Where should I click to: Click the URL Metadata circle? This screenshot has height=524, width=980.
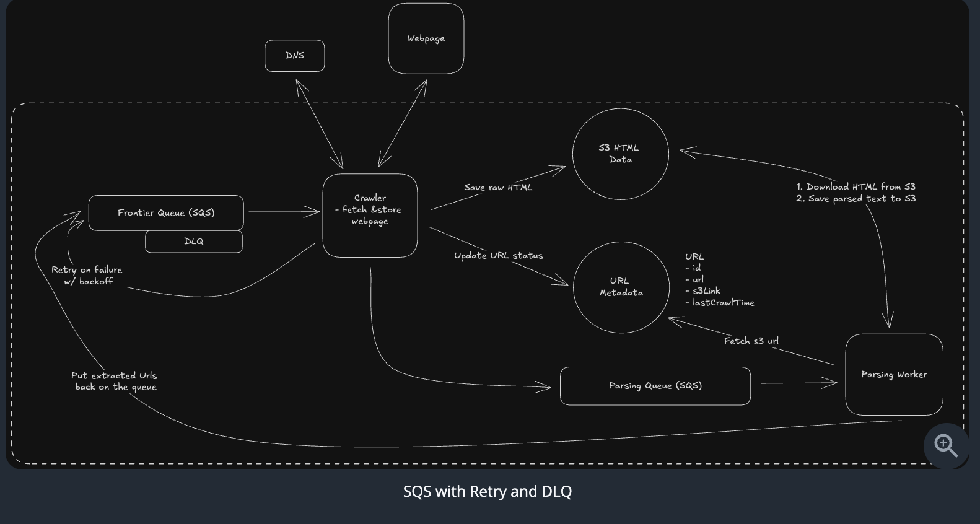click(621, 287)
